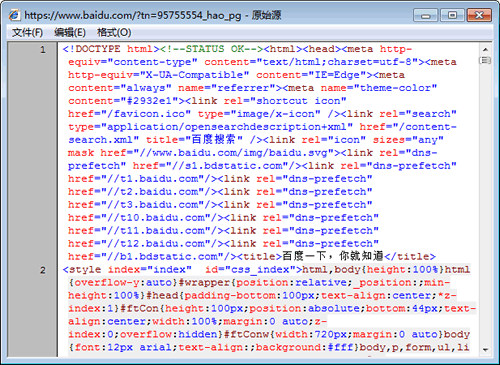Close the source viewer window
Screen dimensions: 500x365
pyautogui.click(x=479, y=15)
